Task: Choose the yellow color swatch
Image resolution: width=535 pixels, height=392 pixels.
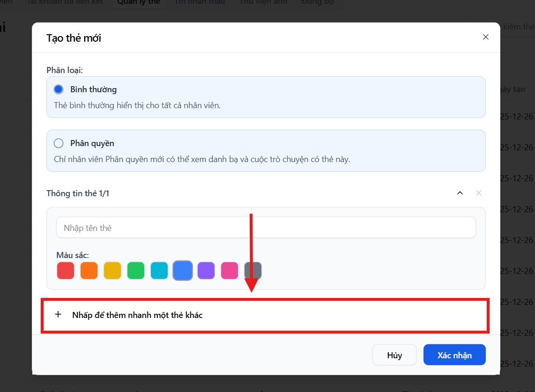Action: (112, 271)
